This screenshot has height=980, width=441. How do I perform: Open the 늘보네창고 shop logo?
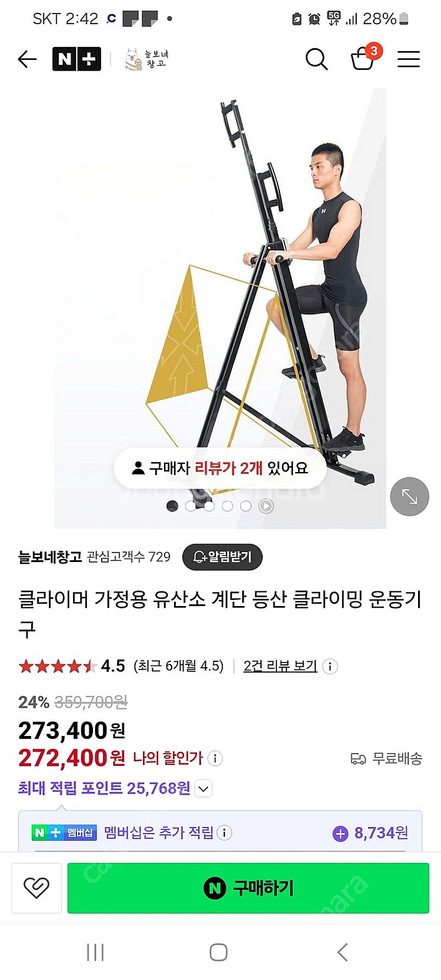[147, 59]
